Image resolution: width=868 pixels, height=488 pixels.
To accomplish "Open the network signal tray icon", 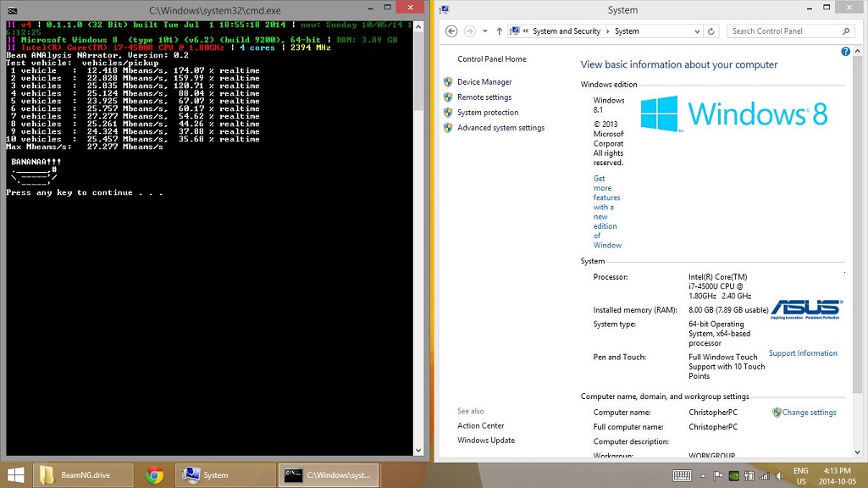I will pyautogui.click(x=765, y=475).
